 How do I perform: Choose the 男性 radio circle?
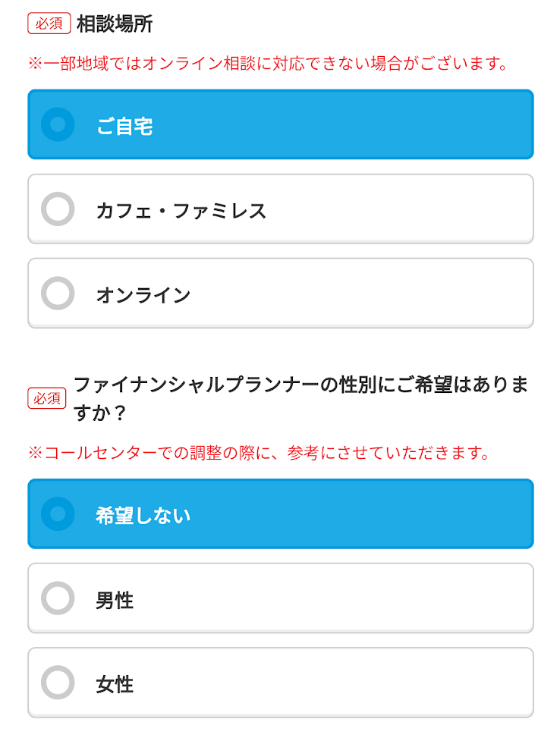(x=58, y=598)
